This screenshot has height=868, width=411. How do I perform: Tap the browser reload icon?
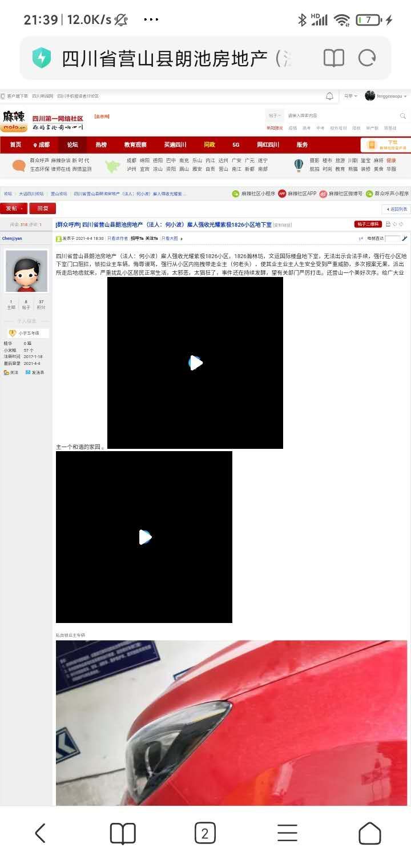(366, 58)
